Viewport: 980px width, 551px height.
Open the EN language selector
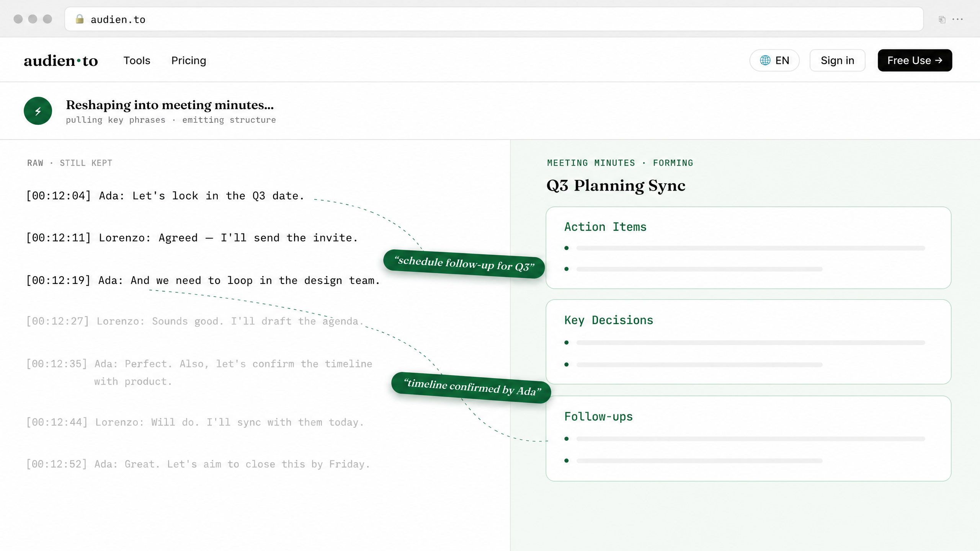(774, 60)
